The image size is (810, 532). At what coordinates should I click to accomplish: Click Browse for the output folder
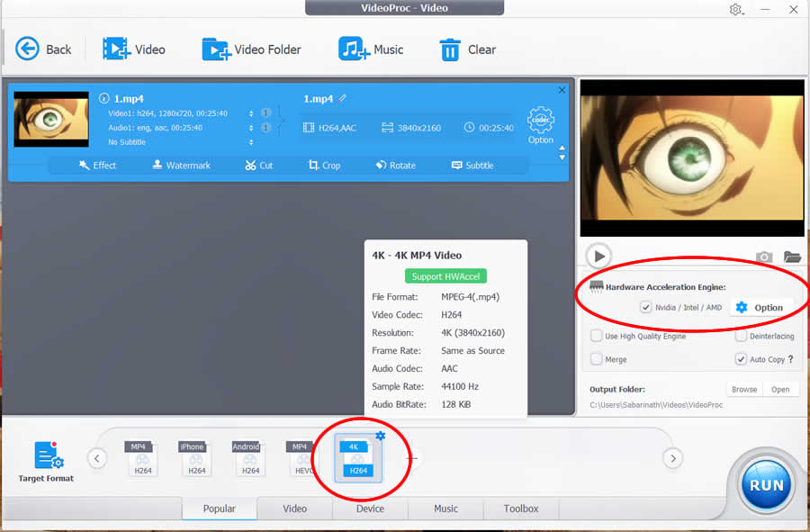(x=743, y=390)
